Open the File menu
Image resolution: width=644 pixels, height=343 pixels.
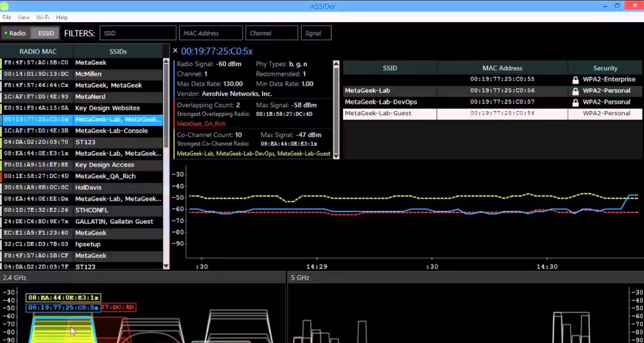click(x=6, y=17)
